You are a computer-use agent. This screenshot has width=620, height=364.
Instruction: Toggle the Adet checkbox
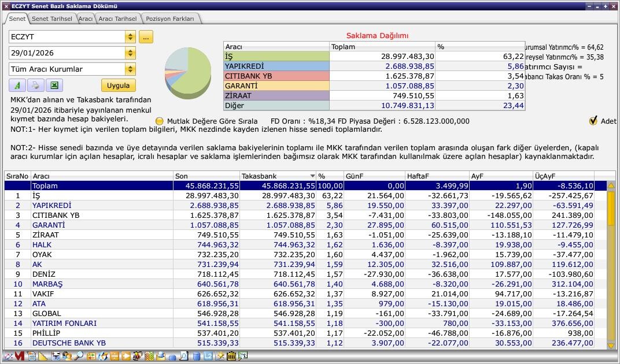click(593, 121)
